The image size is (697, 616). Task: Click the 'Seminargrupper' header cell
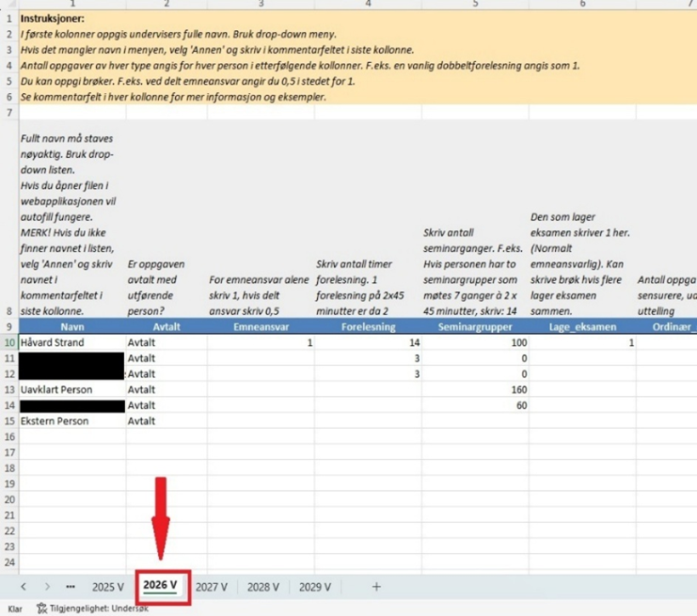tap(475, 326)
